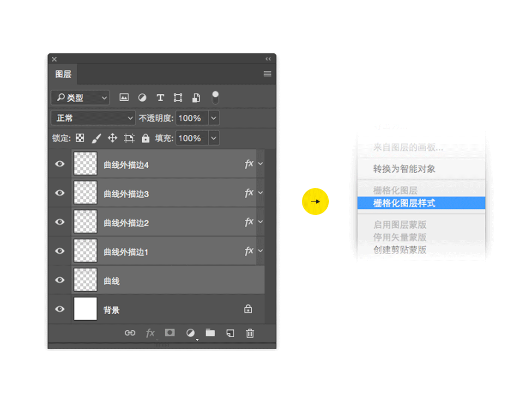The height and width of the screenshot is (403, 532).
Task: Open the add layer style fx button at the bottom
Action: coord(150,333)
